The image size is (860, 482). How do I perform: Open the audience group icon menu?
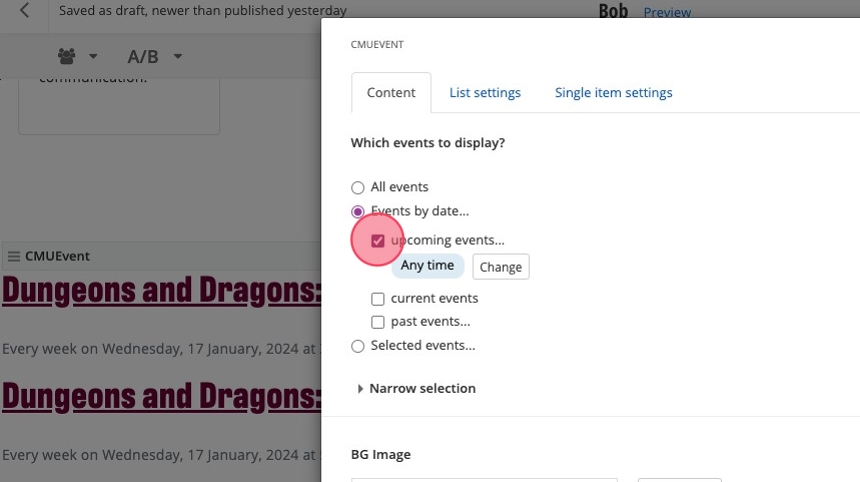pyautogui.click(x=67, y=56)
